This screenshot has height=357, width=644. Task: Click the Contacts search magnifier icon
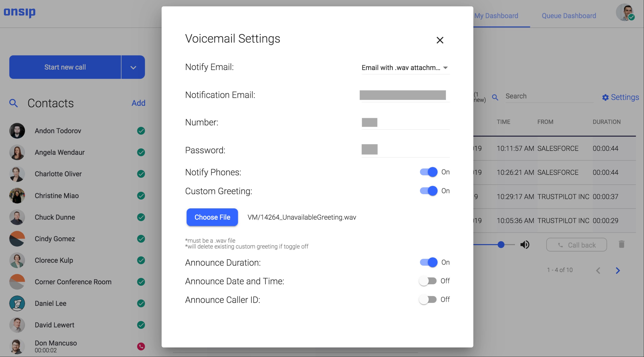pyautogui.click(x=14, y=103)
